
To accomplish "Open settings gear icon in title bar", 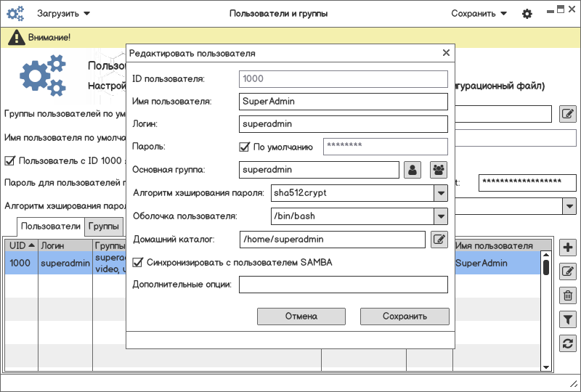I will [527, 14].
